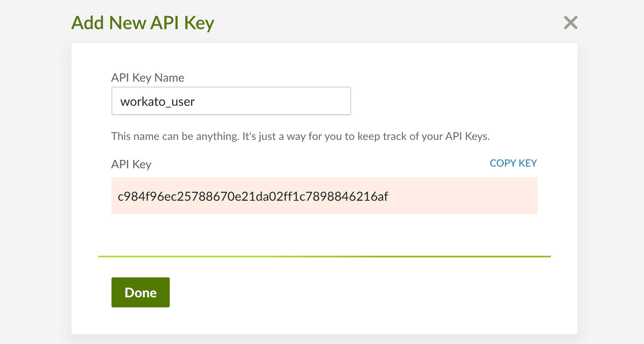
Task: Click the helper text about tracking API Keys
Action: point(300,136)
